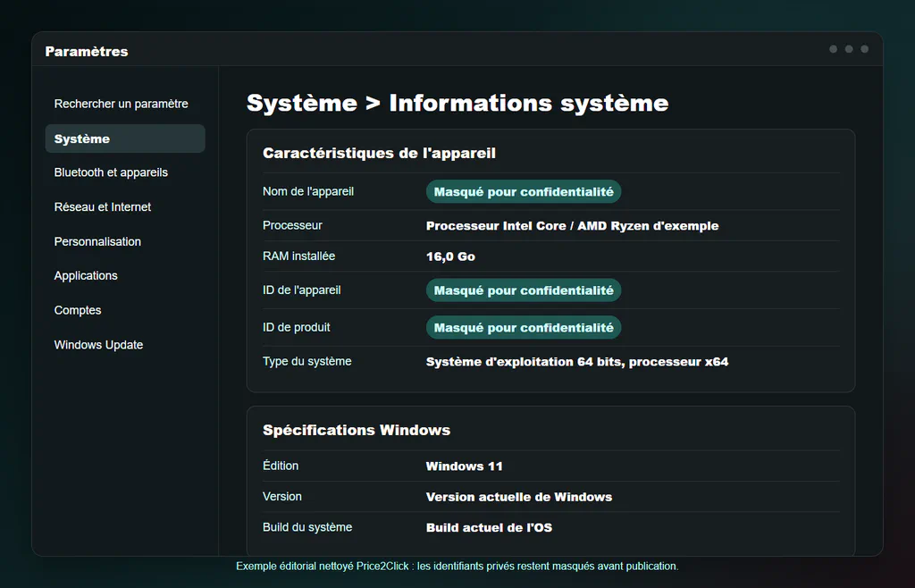The image size is (915, 588).
Task: Go to Personnalisation section
Action: coord(125,241)
